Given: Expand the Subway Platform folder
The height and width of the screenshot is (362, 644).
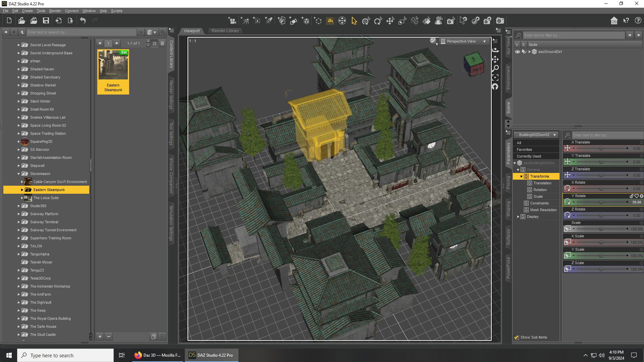Looking at the screenshot, I should tap(19, 214).
